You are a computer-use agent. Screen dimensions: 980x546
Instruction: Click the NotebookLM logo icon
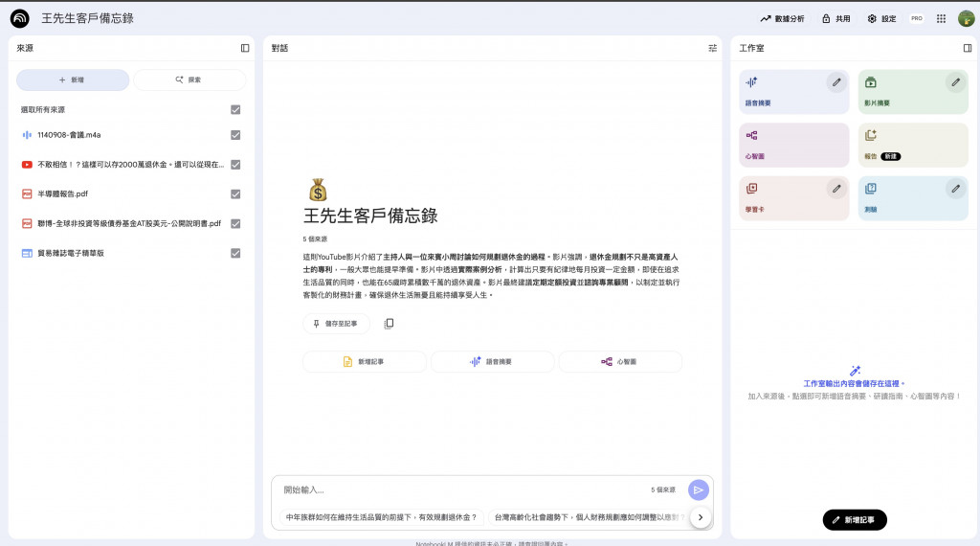20,18
